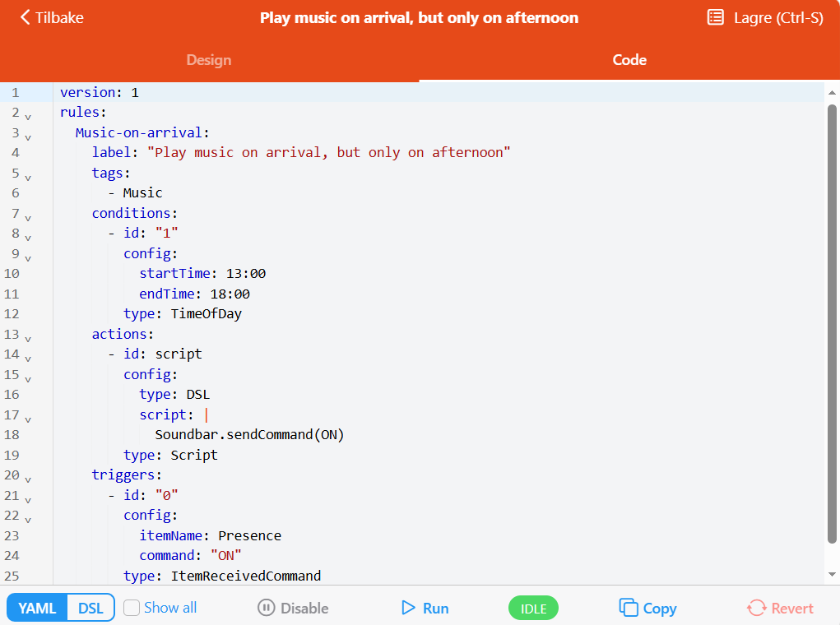Collapse the triggers section at line 20
Screen dimensions: 840x625
coord(28,479)
